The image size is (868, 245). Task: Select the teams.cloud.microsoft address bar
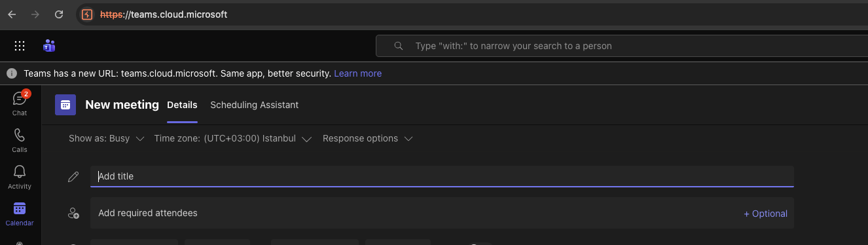[x=164, y=14]
